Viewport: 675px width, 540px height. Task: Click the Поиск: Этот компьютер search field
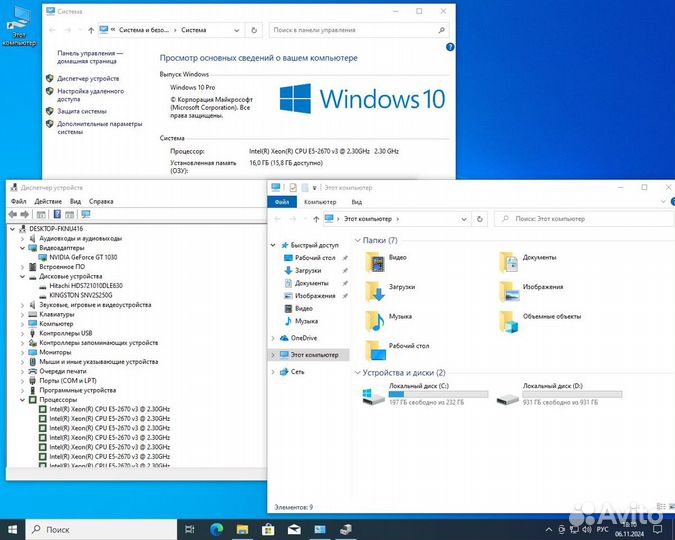tap(580, 218)
